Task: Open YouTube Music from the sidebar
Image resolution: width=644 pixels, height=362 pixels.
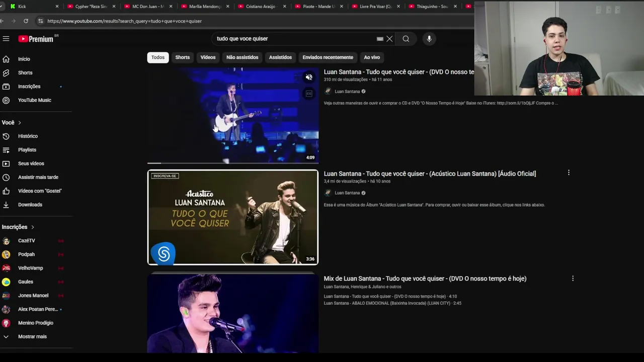Action: (x=35, y=100)
